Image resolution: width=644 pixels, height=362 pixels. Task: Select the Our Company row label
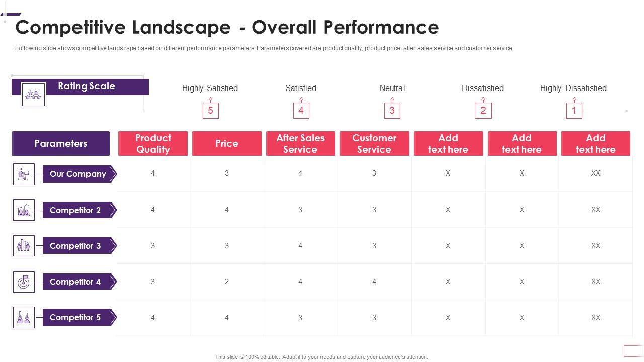click(x=78, y=174)
